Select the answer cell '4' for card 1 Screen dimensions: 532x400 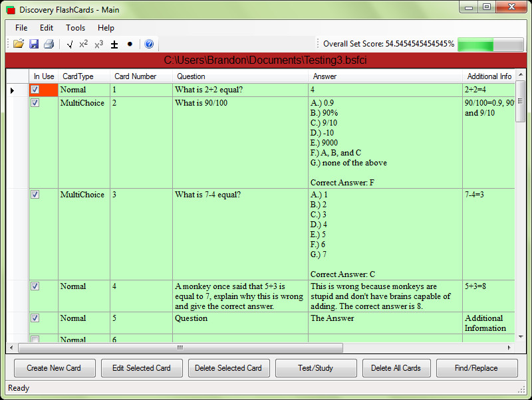point(385,90)
